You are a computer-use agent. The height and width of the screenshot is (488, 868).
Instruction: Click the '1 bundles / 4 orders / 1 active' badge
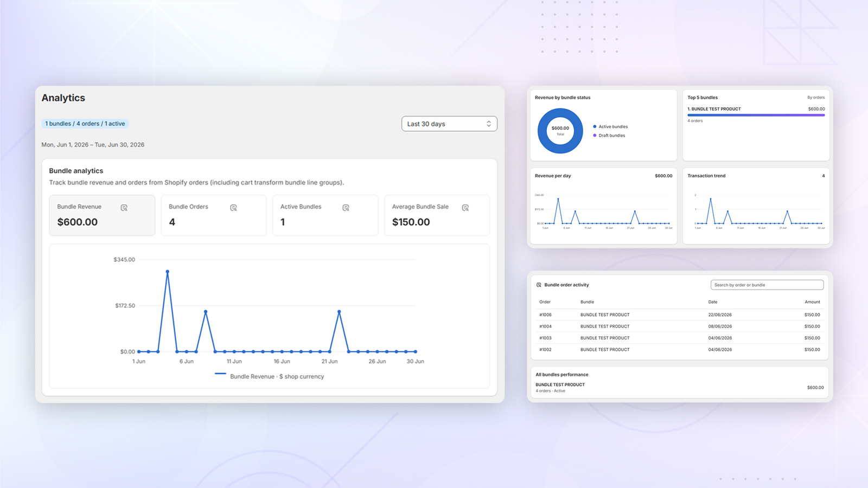85,124
